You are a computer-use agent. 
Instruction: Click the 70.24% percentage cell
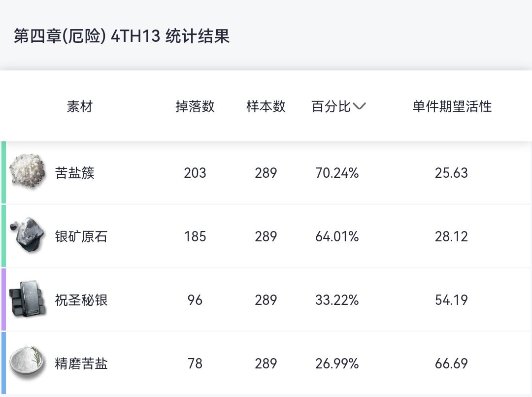tap(337, 173)
